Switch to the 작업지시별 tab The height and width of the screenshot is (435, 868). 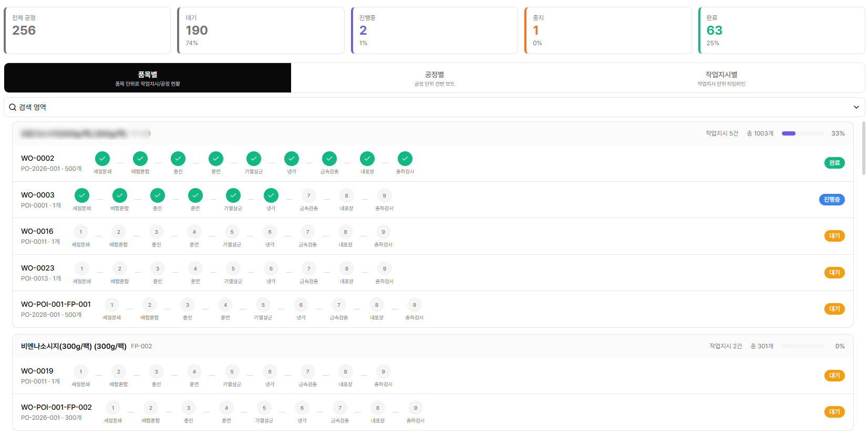point(721,78)
